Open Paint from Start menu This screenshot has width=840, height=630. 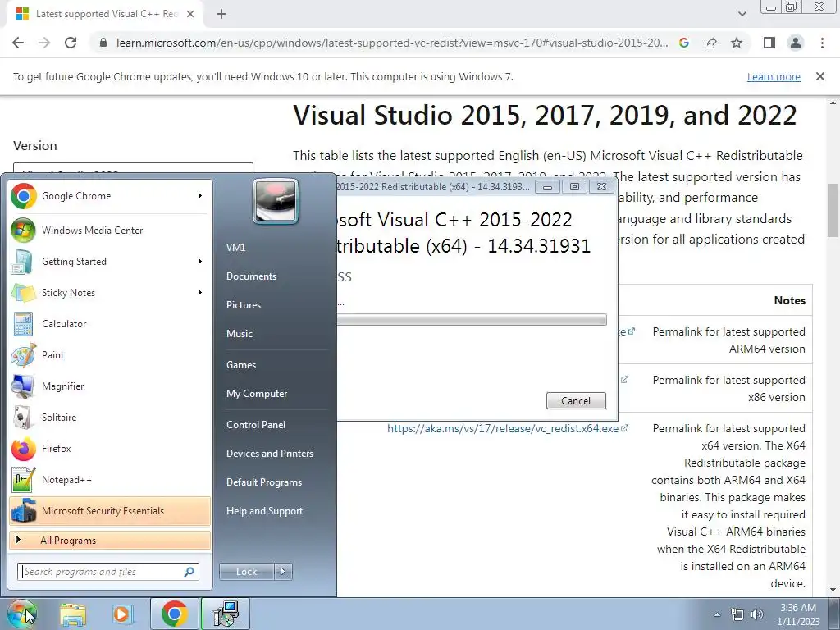[109, 354]
